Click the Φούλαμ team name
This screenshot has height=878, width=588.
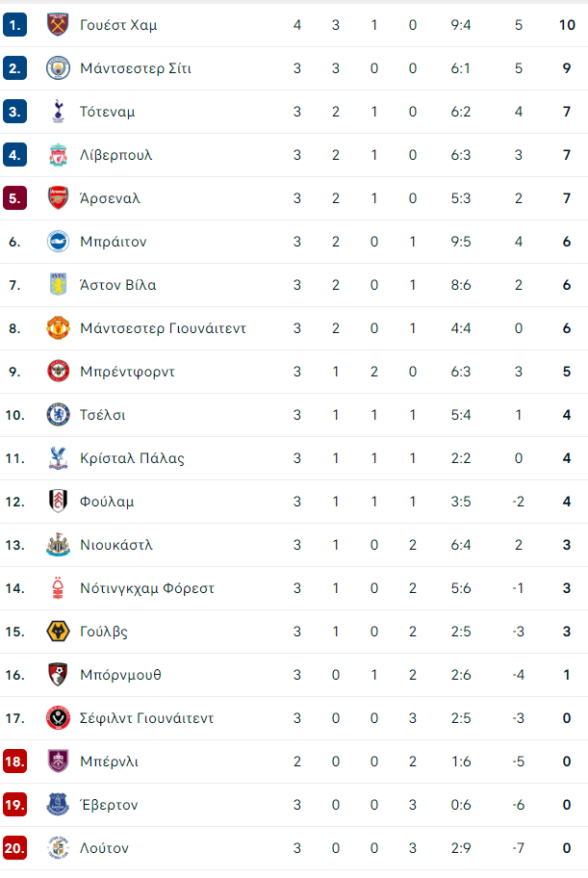pyautogui.click(x=107, y=502)
